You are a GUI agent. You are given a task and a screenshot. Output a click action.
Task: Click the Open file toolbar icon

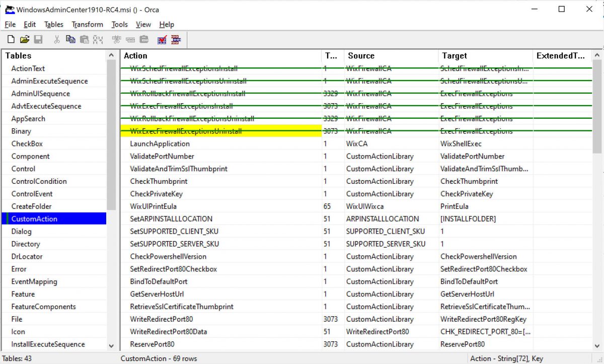(24, 39)
